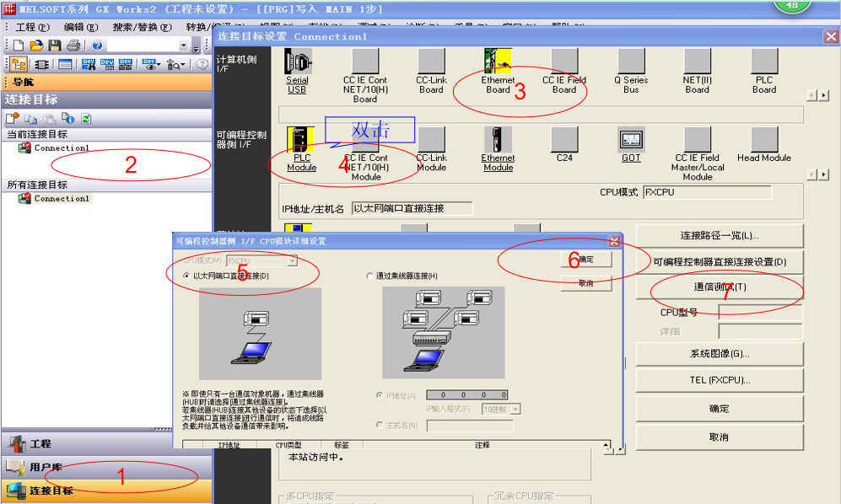
Task: Select direct Ethernet port connection radio button
Action: tap(186, 276)
